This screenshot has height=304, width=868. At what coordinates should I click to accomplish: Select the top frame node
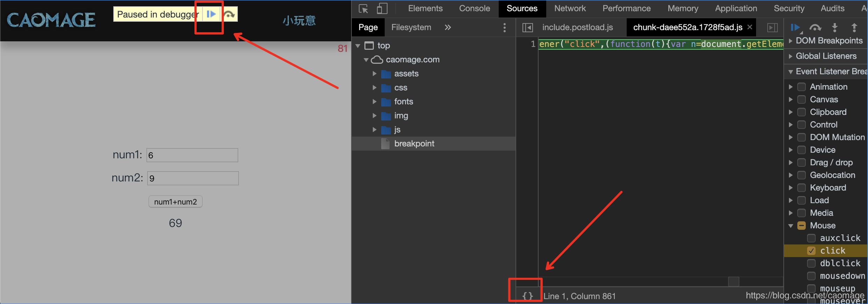384,46
